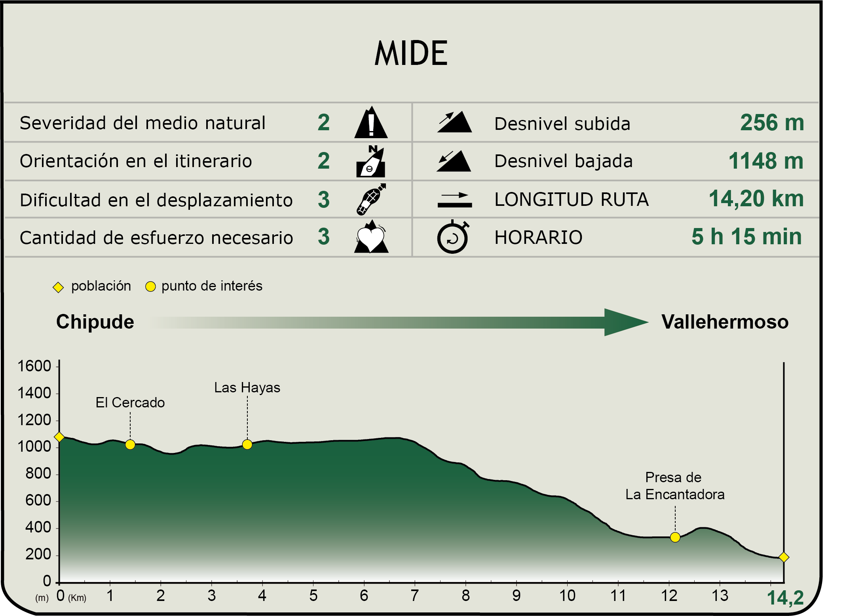
Task: Click 'HORARIO' label
Action: click(x=538, y=238)
